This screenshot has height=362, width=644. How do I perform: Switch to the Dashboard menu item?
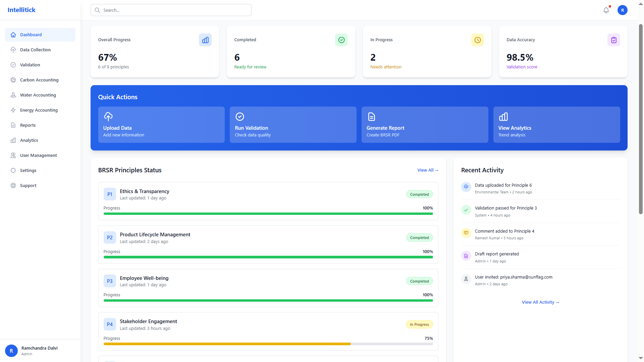pos(31,35)
